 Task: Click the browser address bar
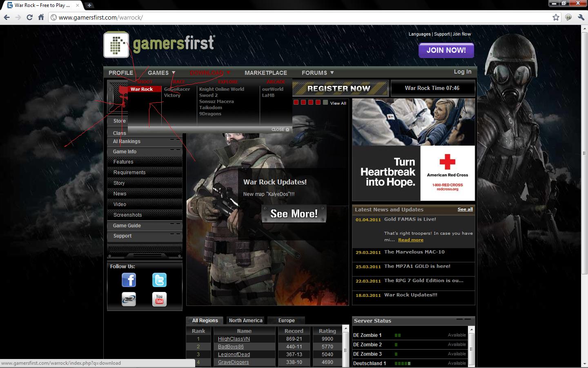point(300,17)
